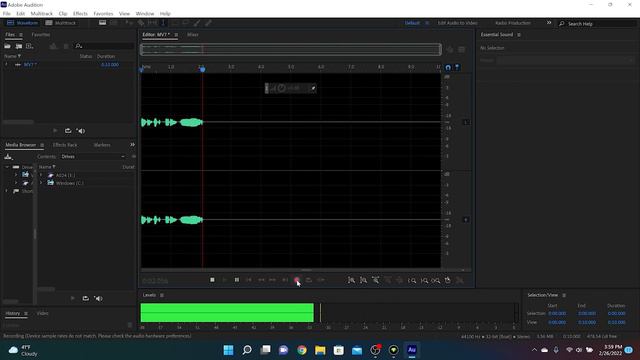640x360 pixels.
Task: Toggle Skip Selection next to the Loop button
Action: (x=321, y=280)
